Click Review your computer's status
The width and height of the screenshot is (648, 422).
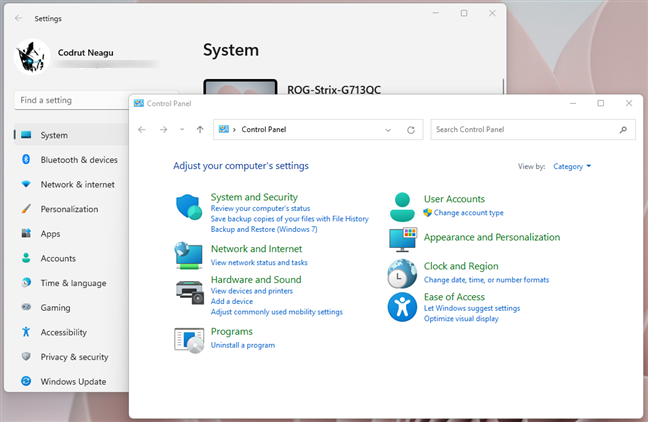(260, 208)
